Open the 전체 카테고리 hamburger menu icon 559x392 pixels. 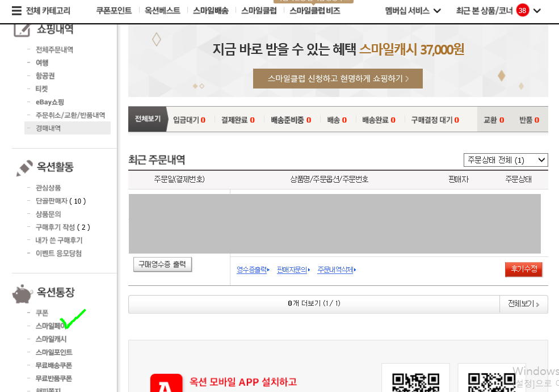tap(16, 11)
